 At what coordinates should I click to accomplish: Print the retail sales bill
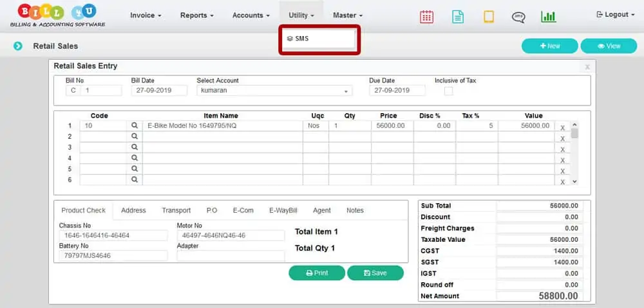[317, 273]
